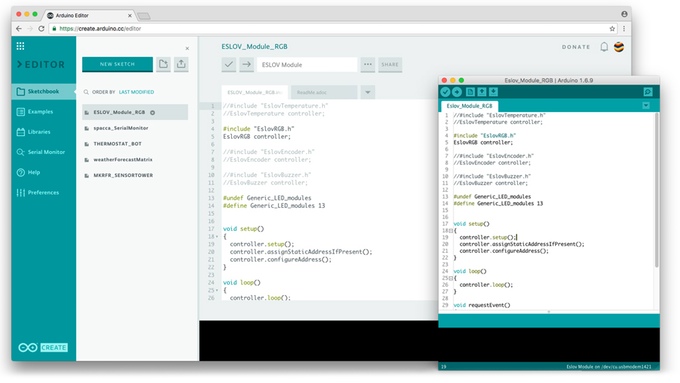Expand the tab options dropdown arrow
This screenshot has height=383, width=680.
367,92
